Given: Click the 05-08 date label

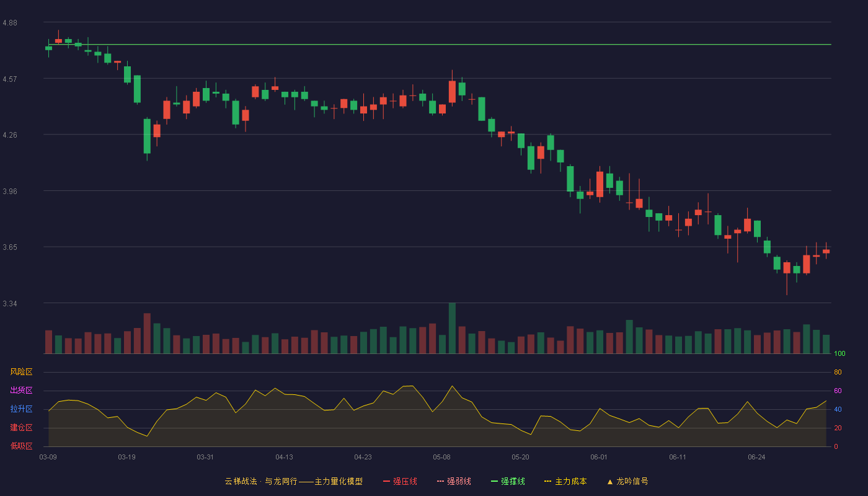Looking at the screenshot, I should click(x=441, y=457).
